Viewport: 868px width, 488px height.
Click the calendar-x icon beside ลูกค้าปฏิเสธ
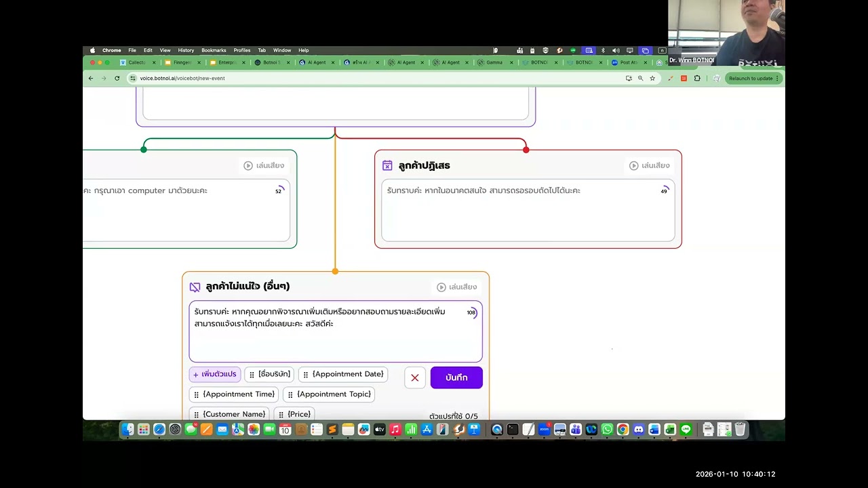pos(387,165)
